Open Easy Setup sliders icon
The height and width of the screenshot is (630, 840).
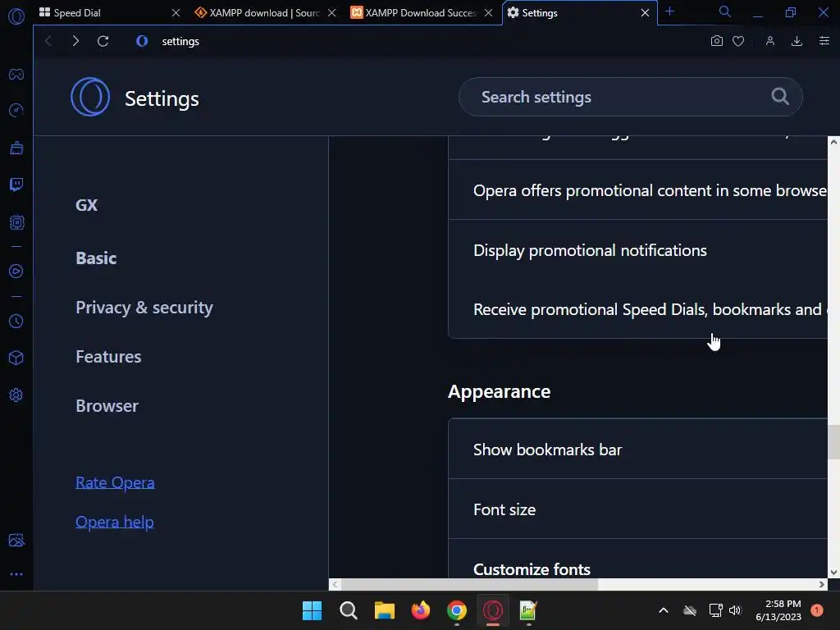(824, 41)
